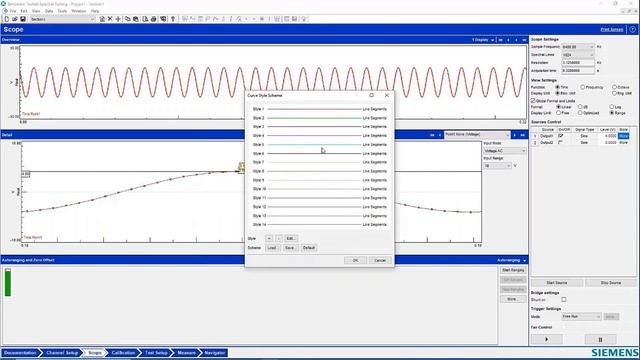Click the Save project toolbar icon

[x=23, y=19]
